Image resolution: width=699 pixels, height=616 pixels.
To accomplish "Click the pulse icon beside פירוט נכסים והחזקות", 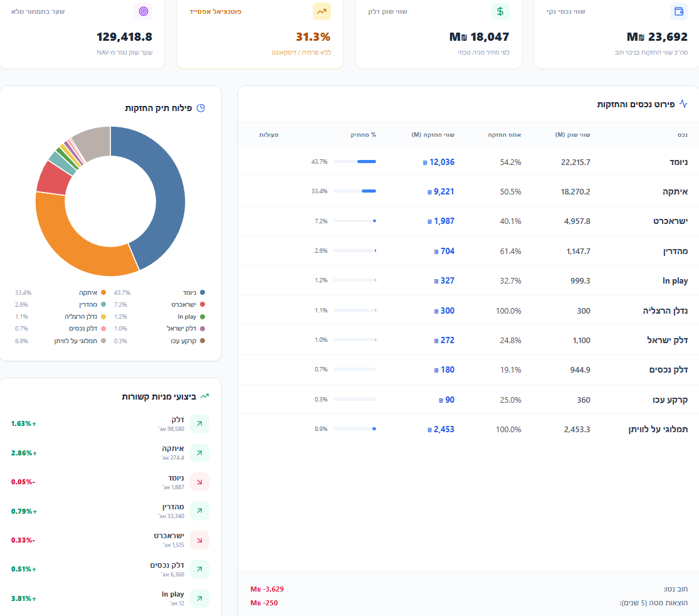I will click(x=683, y=104).
